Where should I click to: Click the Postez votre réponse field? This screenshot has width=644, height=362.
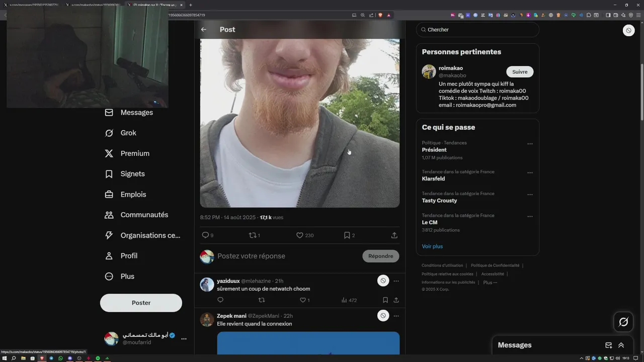point(287,256)
